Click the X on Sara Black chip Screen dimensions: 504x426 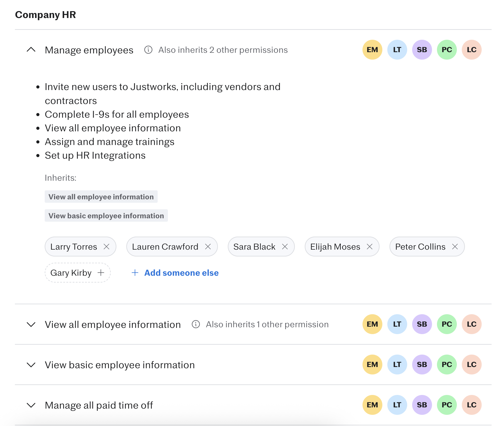[285, 247]
